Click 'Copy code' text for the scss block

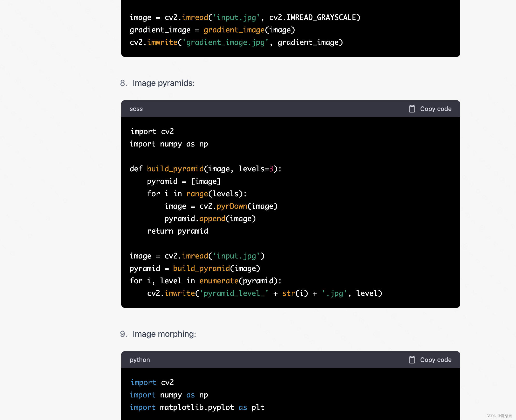click(x=436, y=109)
